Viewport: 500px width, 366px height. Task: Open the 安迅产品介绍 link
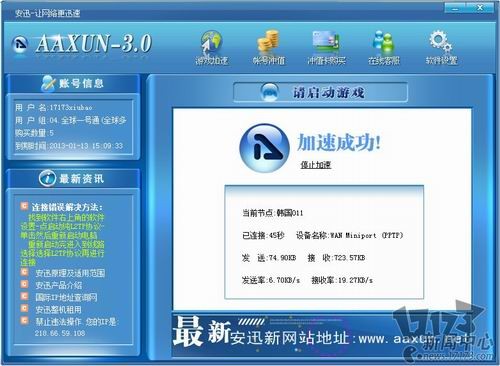click(x=59, y=285)
